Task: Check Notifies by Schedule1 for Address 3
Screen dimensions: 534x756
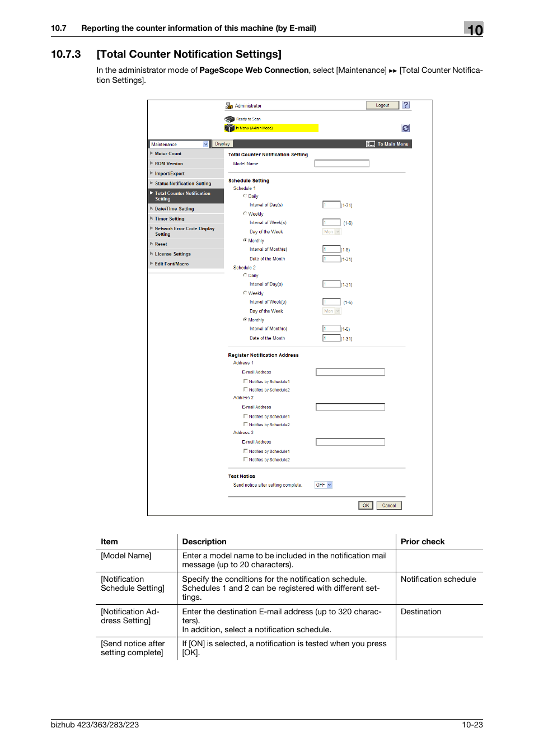Action: [245, 451]
